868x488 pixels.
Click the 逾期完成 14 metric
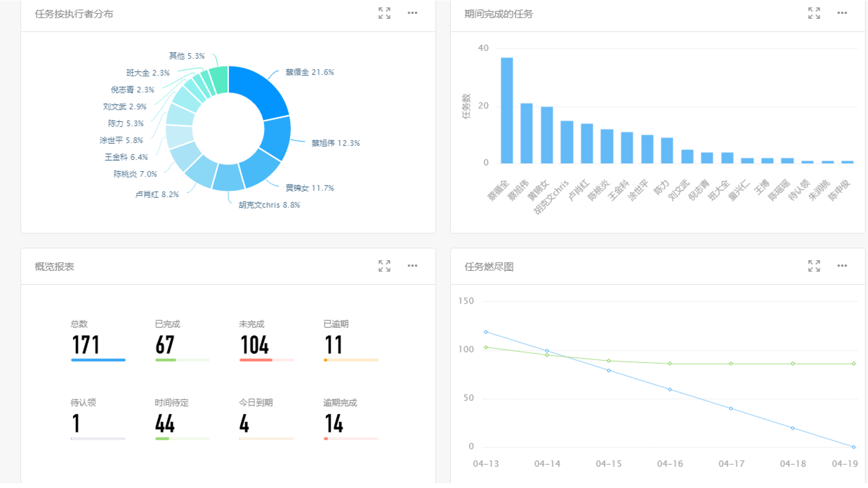pos(334,423)
